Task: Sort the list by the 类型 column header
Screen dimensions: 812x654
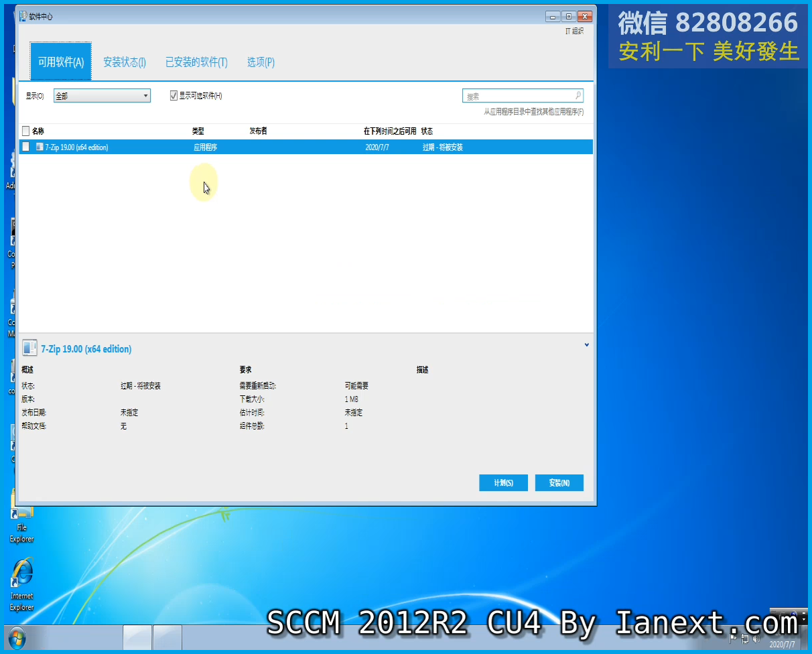Action: coord(198,131)
